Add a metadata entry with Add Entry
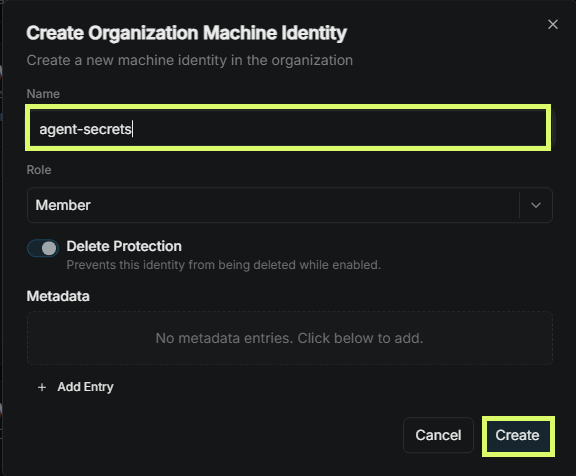Viewport: 576px width, 476px height. pyautogui.click(x=76, y=387)
